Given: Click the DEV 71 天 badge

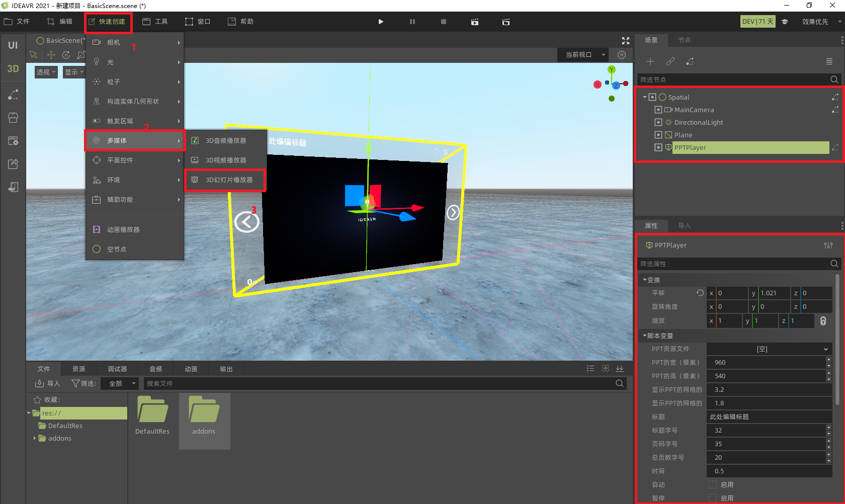Looking at the screenshot, I should [758, 22].
